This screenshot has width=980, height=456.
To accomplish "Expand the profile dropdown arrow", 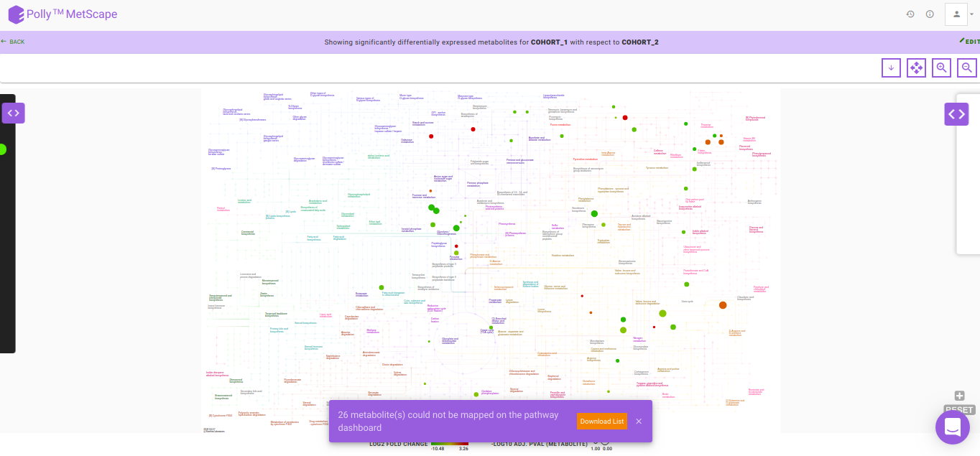I will (x=971, y=13).
